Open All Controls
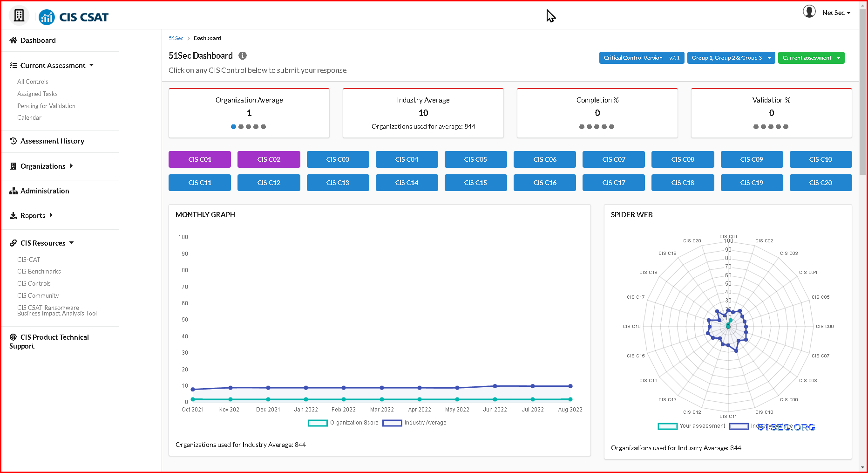Screen dimensions: 868x473 pos(33,82)
